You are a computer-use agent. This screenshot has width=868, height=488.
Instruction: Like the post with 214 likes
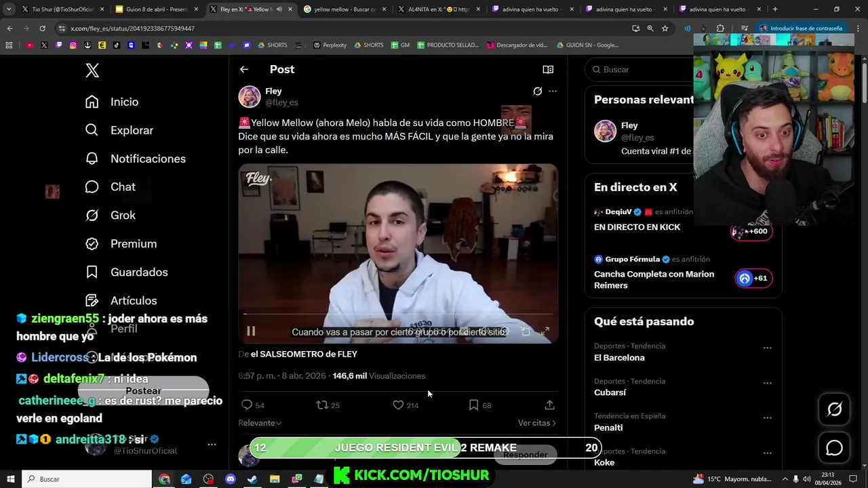point(406,405)
